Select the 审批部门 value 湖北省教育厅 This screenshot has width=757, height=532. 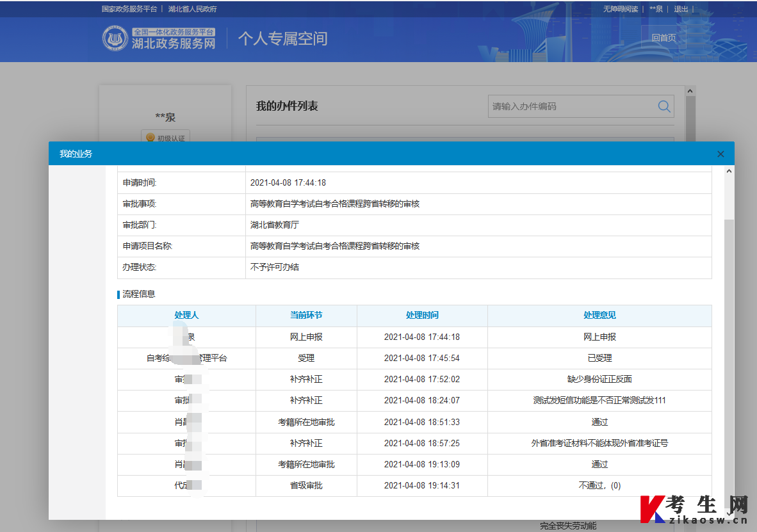(x=274, y=225)
